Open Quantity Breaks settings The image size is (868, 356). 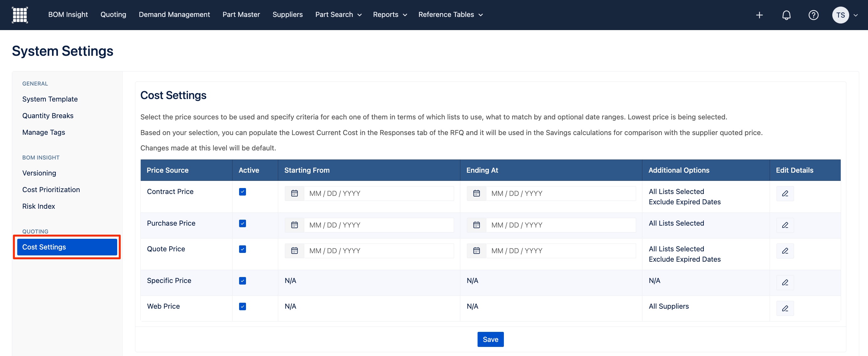48,116
